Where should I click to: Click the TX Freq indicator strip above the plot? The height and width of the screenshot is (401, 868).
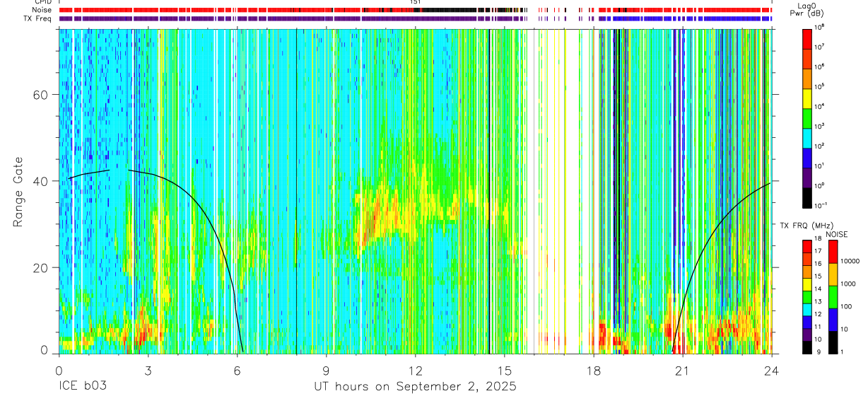pos(415,18)
